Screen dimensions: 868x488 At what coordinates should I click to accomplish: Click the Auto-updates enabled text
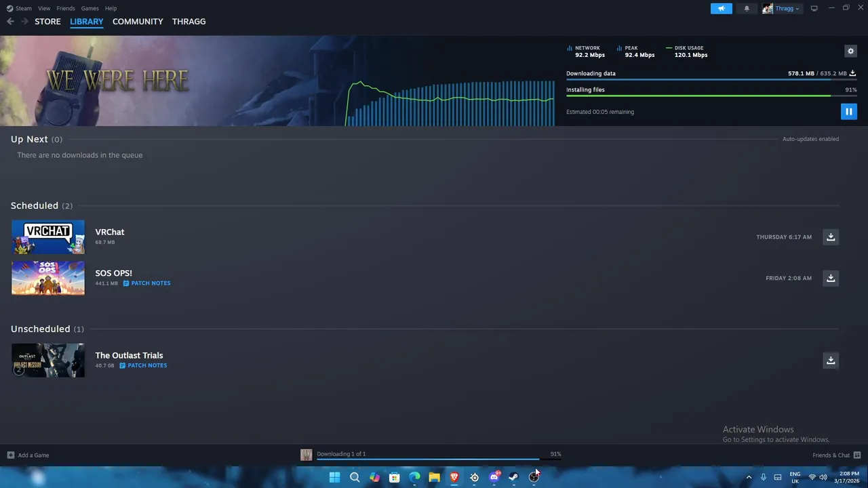point(810,139)
